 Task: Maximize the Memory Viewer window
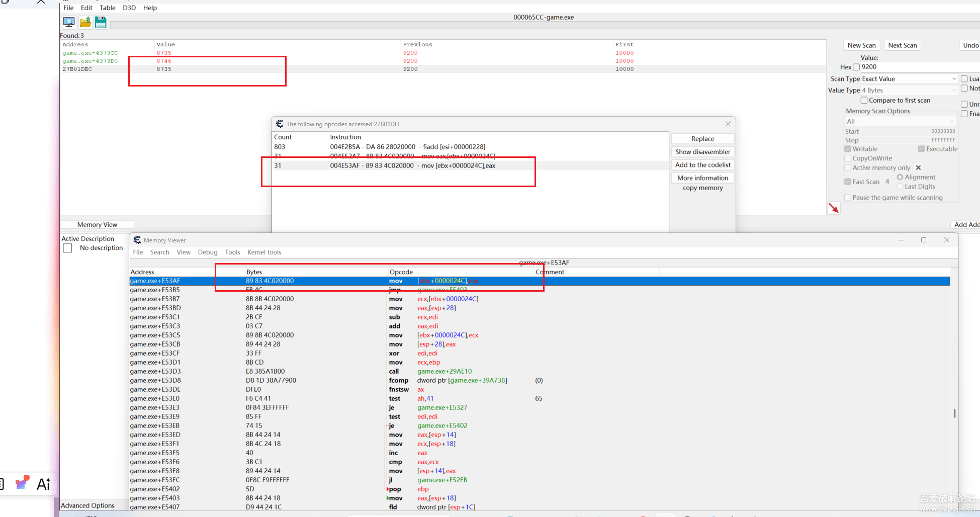tap(924, 240)
